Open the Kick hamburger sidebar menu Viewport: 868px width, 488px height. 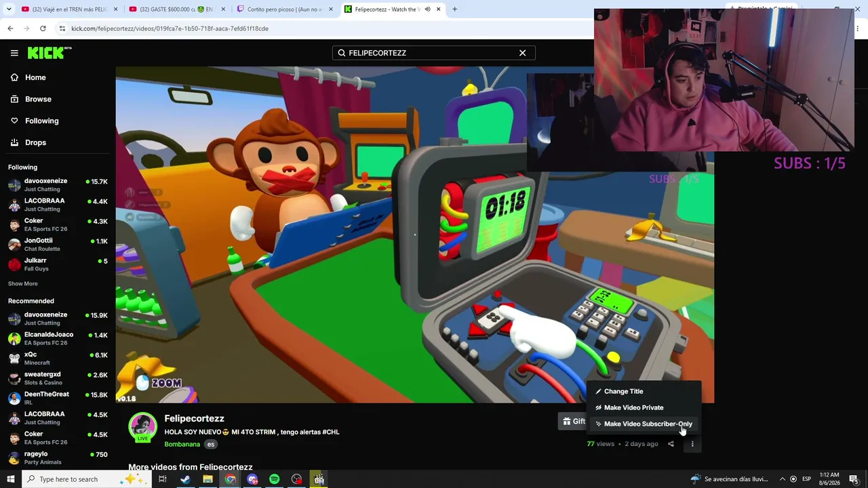(14, 53)
